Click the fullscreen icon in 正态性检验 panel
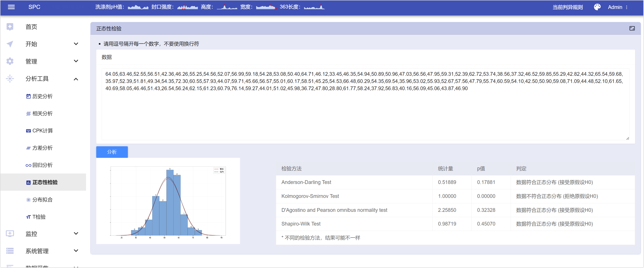This screenshot has height=268, width=644. [632, 29]
